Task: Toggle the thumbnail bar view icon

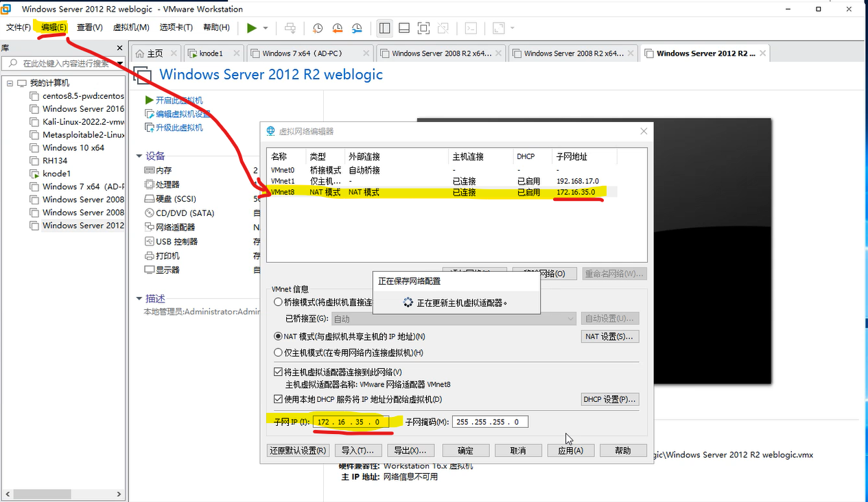Action: [404, 28]
